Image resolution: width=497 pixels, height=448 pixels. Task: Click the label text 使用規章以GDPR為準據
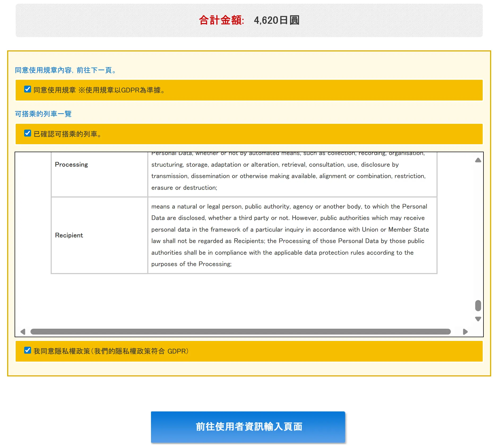coord(122,90)
